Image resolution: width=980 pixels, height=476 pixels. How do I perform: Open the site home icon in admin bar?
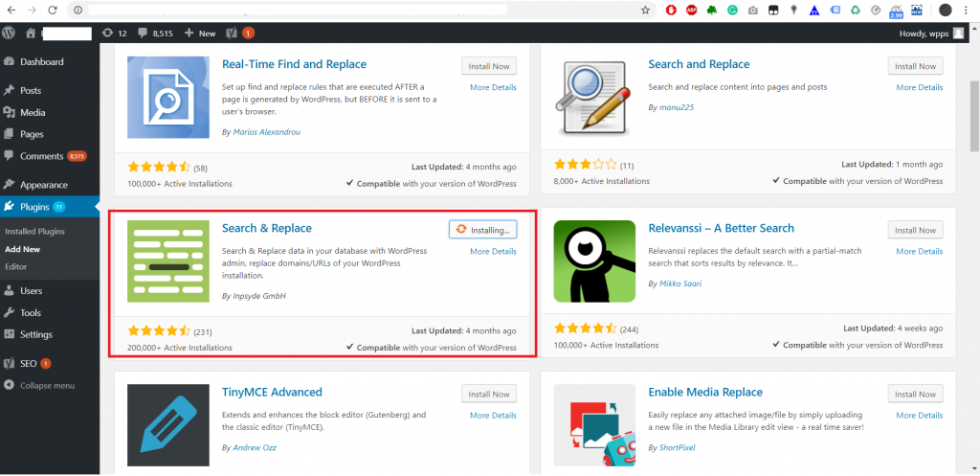31,34
